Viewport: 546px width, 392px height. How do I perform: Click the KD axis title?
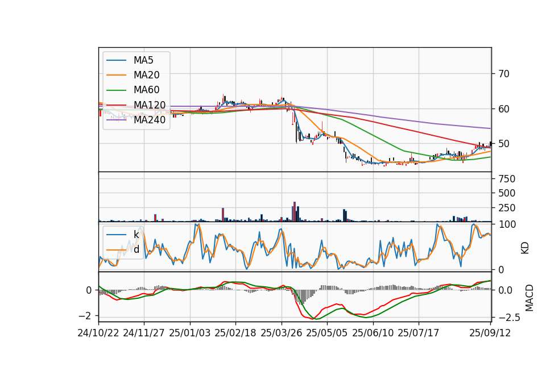(x=525, y=248)
